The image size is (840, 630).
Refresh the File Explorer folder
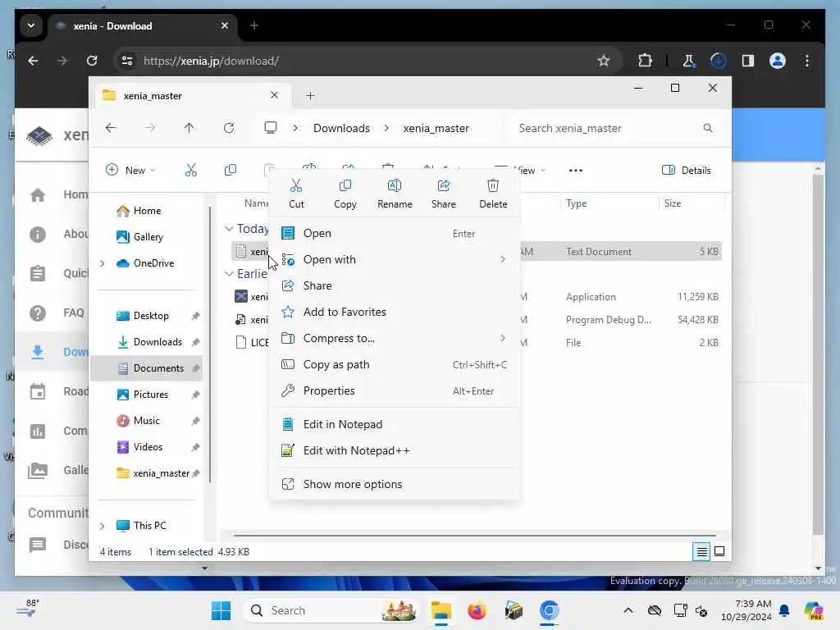pyautogui.click(x=229, y=128)
